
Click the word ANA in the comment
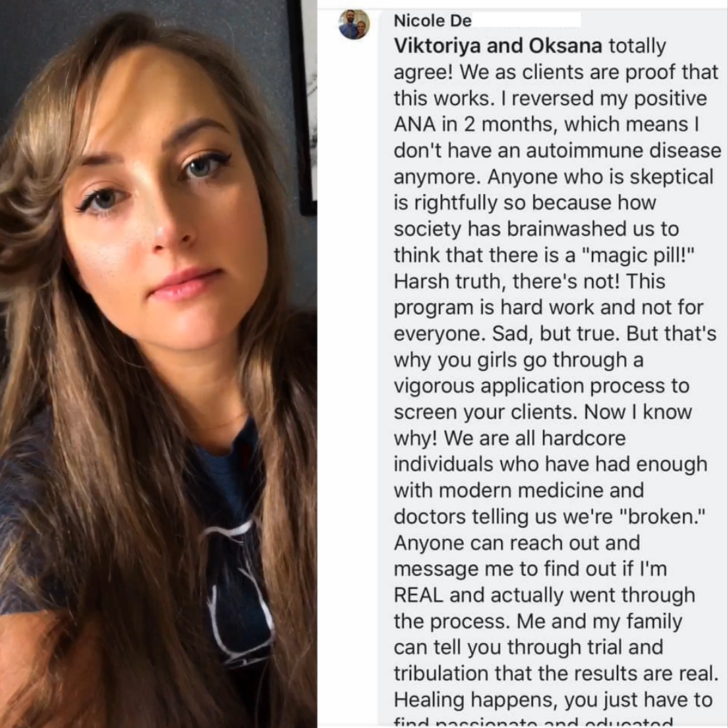(415, 125)
